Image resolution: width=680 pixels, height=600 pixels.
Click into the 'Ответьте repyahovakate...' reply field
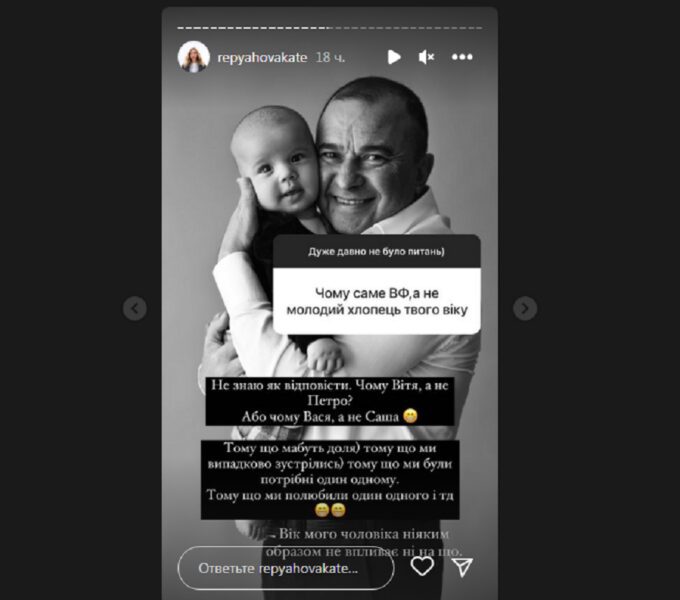click(286, 568)
